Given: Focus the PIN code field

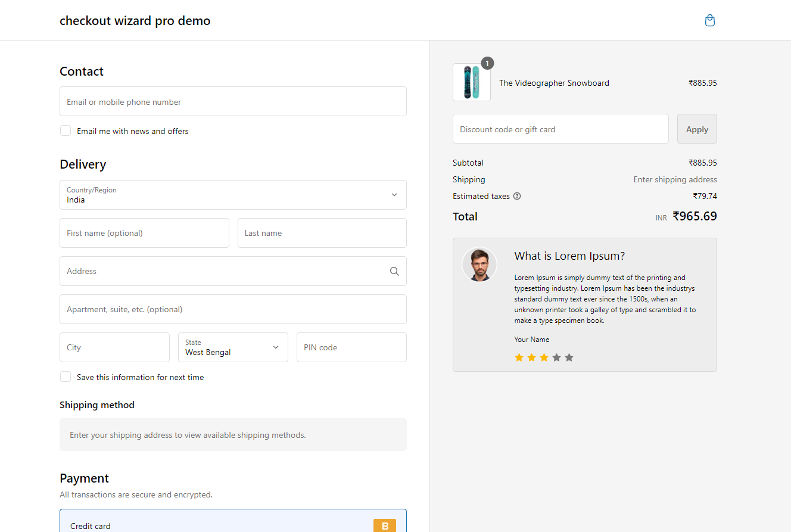Looking at the screenshot, I should click(x=351, y=347).
